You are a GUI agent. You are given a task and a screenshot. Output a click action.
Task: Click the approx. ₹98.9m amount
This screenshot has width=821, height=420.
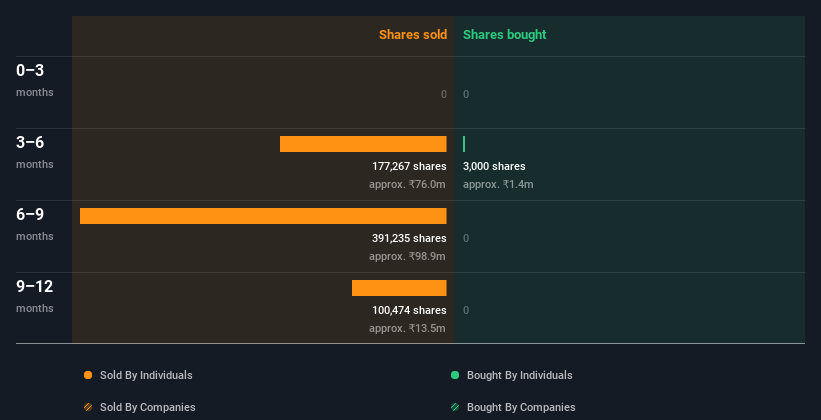pyautogui.click(x=407, y=256)
